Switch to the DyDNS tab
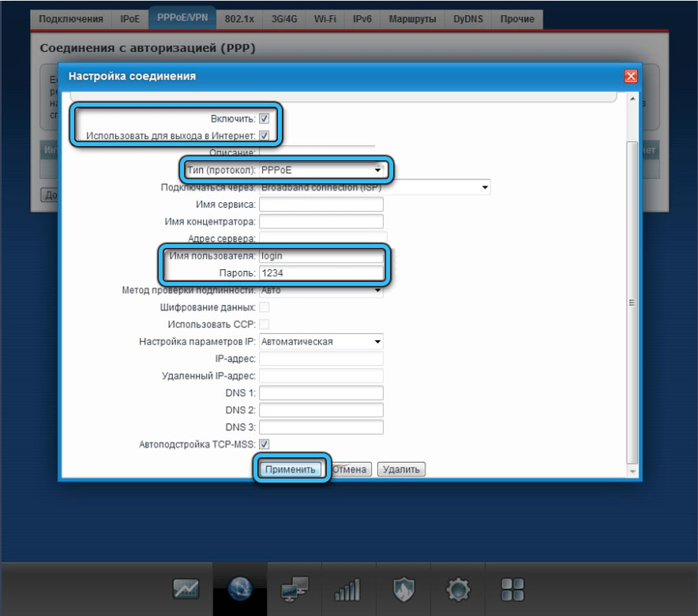The width and height of the screenshot is (698, 616). point(468,19)
